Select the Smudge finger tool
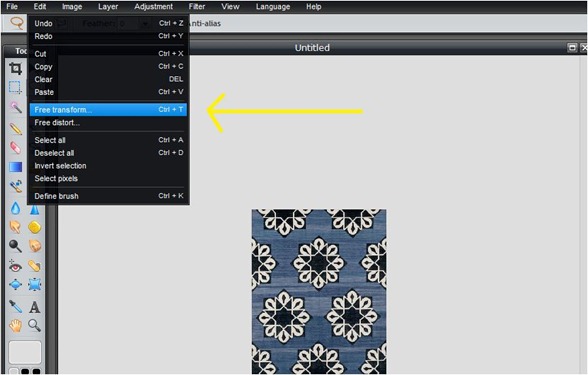The image size is (588, 375). coord(15,227)
